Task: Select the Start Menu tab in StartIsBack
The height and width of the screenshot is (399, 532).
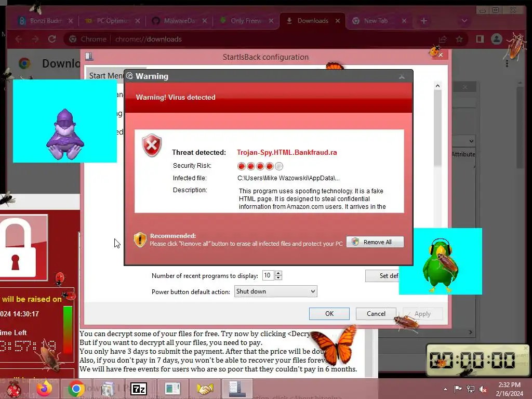Action: pyautogui.click(x=106, y=75)
